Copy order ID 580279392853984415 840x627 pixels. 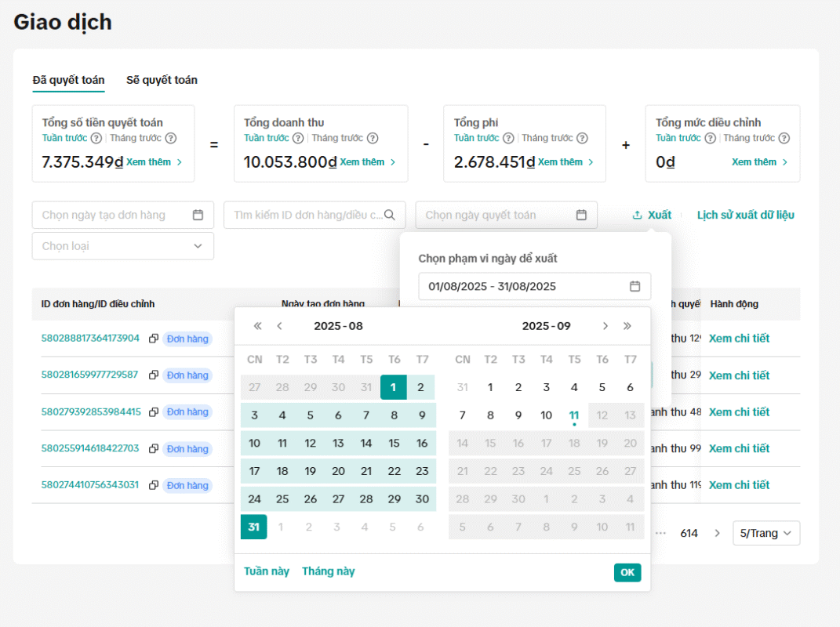tap(154, 412)
